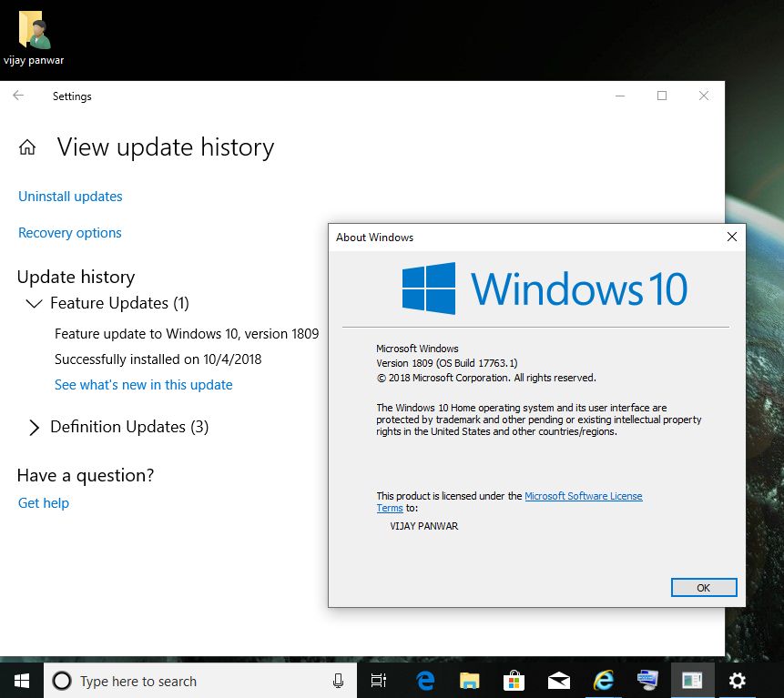Open Settings gear on the taskbar
The width and height of the screenshot is (784, 698).
(737, 681)
